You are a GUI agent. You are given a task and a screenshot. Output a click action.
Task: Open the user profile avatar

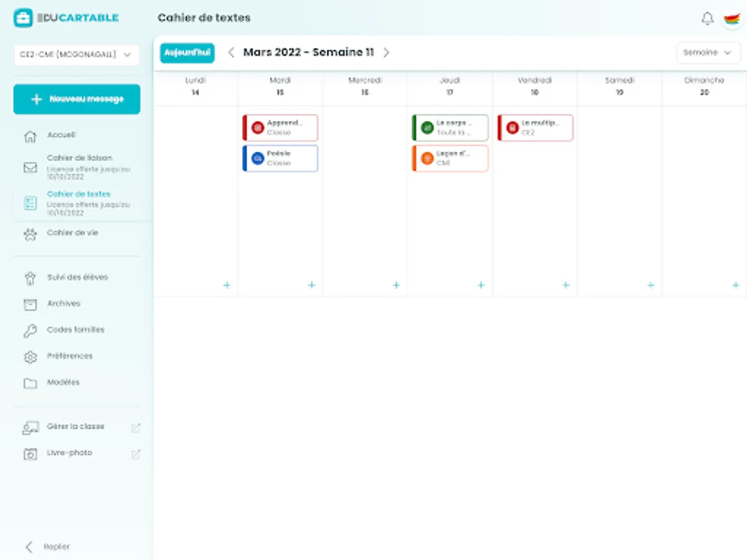pyautogui.click(x=732, y=19)
